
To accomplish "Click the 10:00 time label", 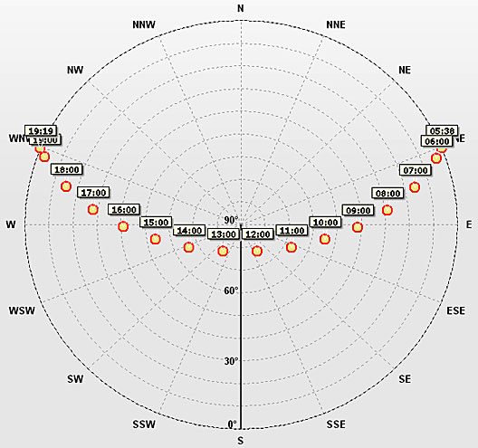I will (326, 222).
